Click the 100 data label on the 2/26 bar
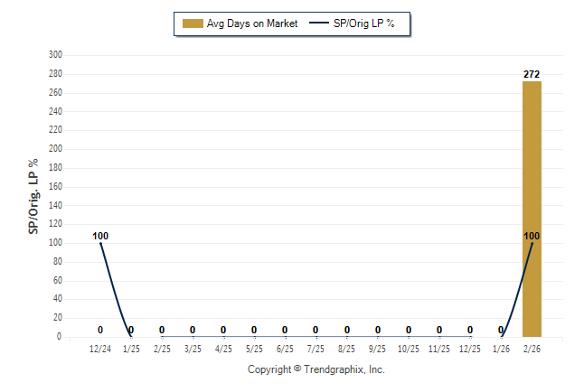 click(532, 236)
